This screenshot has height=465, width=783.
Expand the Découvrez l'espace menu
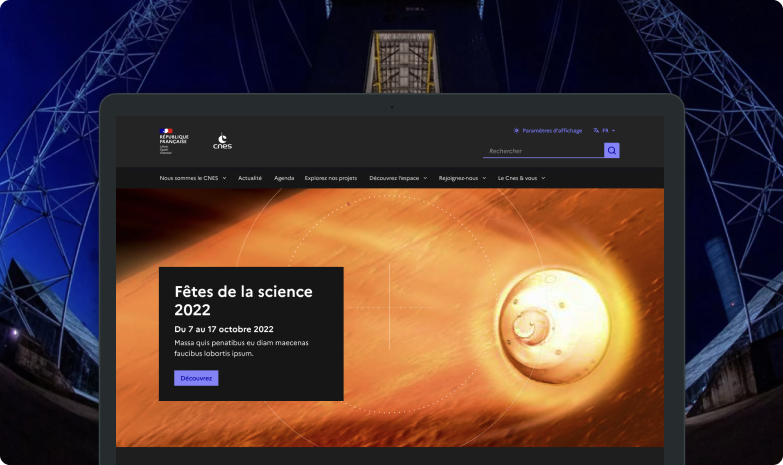point(398,178)
